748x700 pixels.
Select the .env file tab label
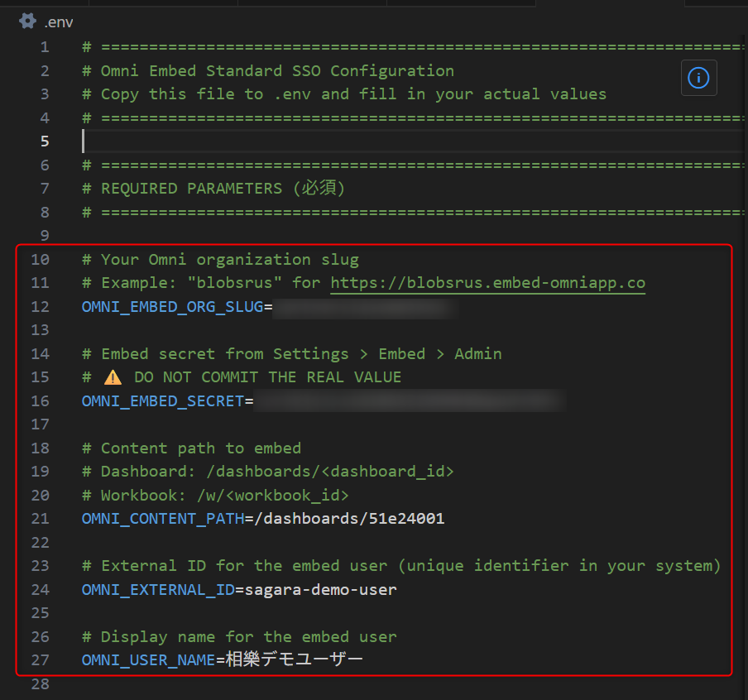click(x=59, y=22)
